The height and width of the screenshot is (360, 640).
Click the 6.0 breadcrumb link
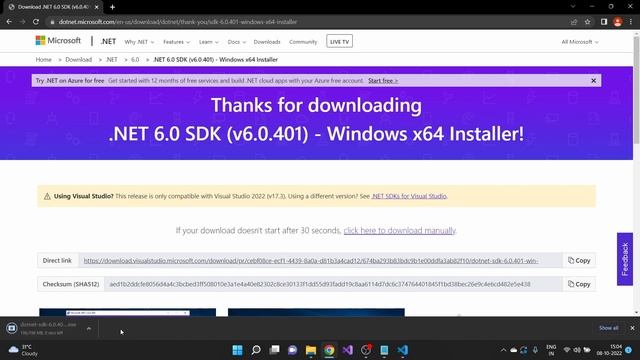click(x=135, y=60)
